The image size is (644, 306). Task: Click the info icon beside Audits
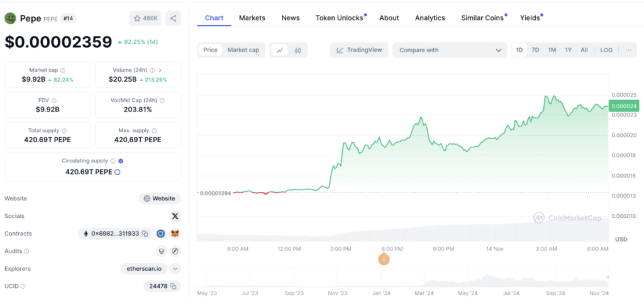(26, 251)
